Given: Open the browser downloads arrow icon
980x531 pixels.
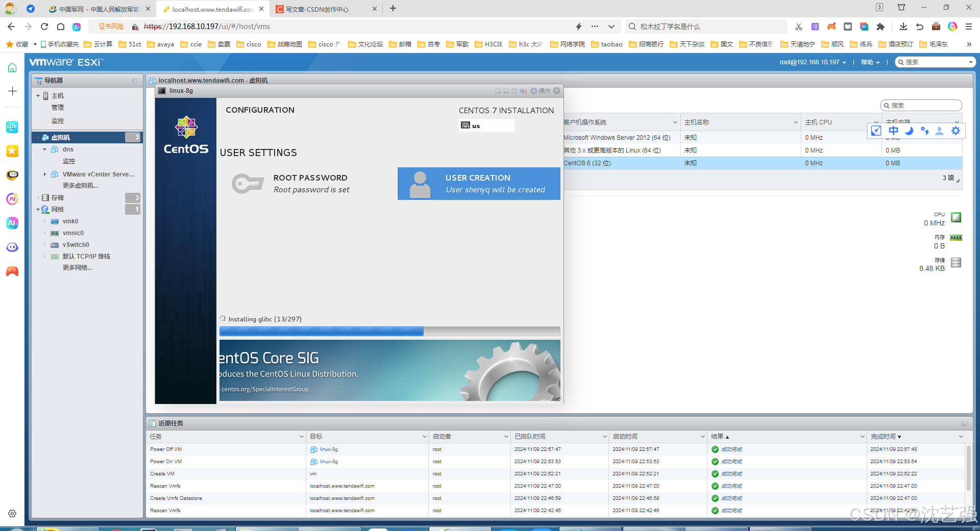Looking at the screenshot, I should 903,27.
